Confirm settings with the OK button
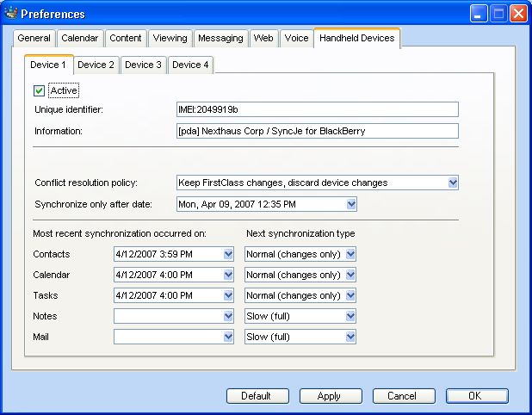532x415 pixels. [476, 396]
